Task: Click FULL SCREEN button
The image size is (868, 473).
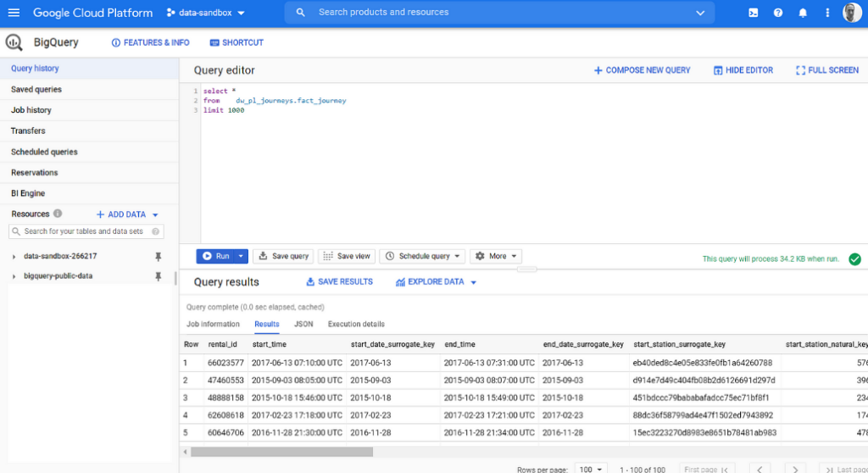Action: [x=827, y=70]
